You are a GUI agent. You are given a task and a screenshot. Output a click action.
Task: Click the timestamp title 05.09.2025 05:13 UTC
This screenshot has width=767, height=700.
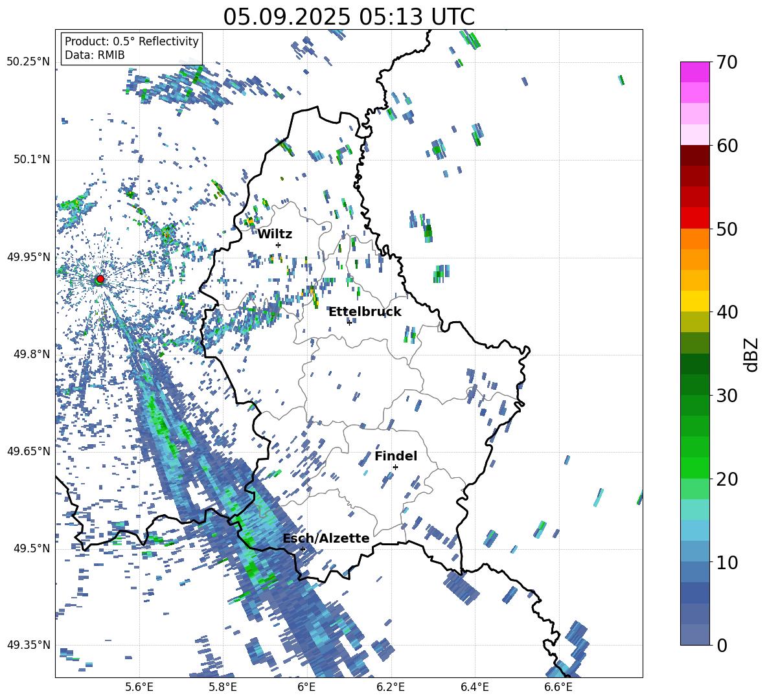pyautogui.click(x=349, y=17)
